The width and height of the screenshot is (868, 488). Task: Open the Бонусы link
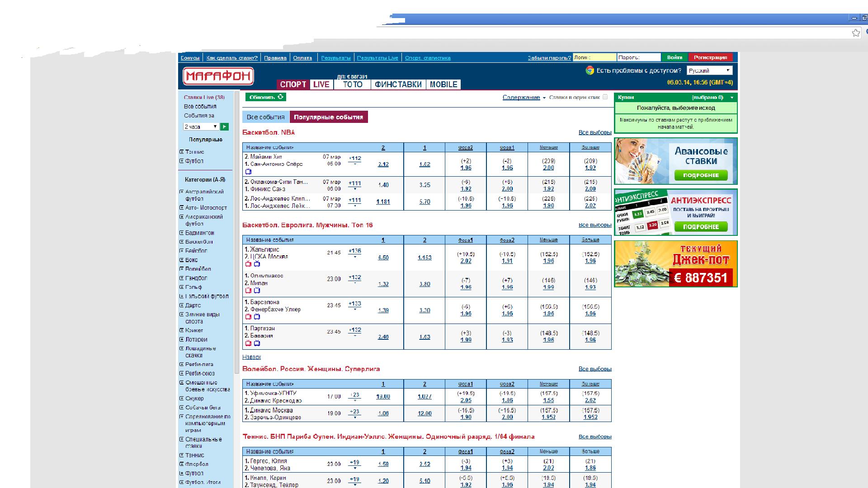tap(190, 58)
